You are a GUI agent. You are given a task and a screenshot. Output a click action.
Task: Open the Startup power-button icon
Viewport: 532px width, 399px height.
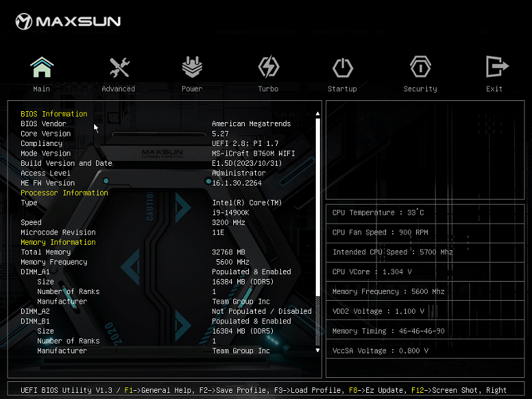click(x=342, y=68)
